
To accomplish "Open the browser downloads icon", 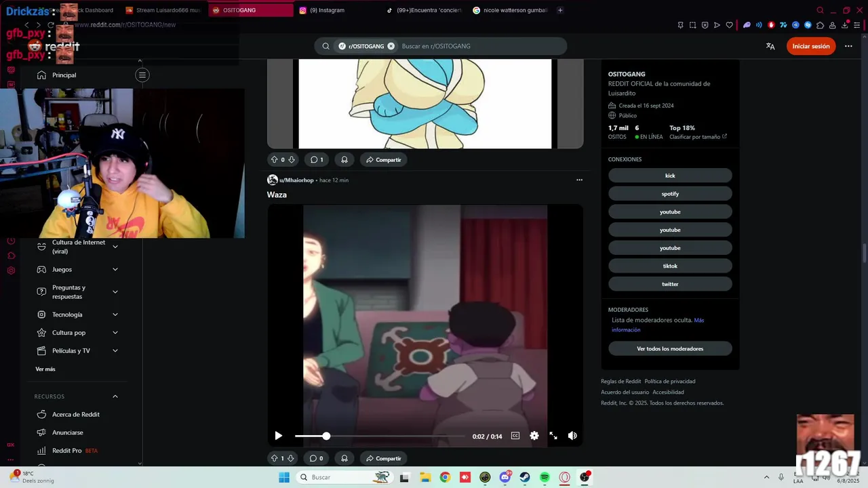I will 845,25.
